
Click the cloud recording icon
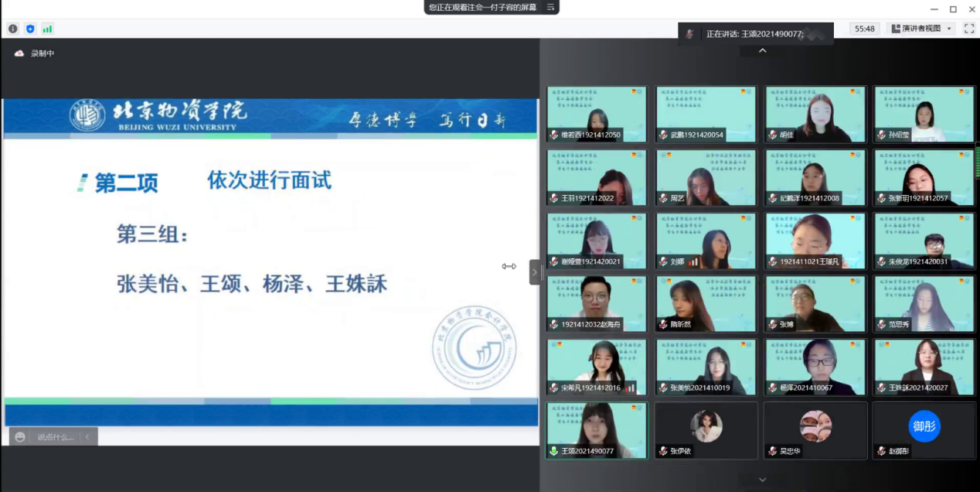tap(19, 53)
